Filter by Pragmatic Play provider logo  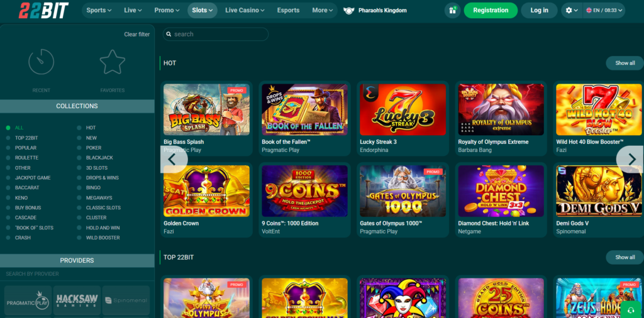pyautogui.click(x=28, y=301)
